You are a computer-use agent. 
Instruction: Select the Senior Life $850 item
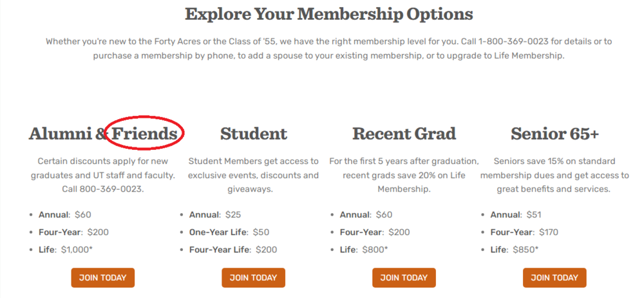[515, 249]
